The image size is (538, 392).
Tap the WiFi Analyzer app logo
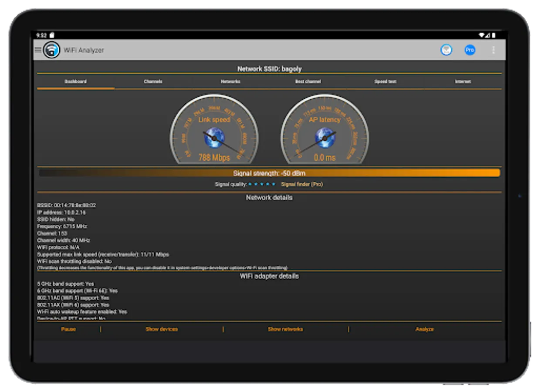51,50
